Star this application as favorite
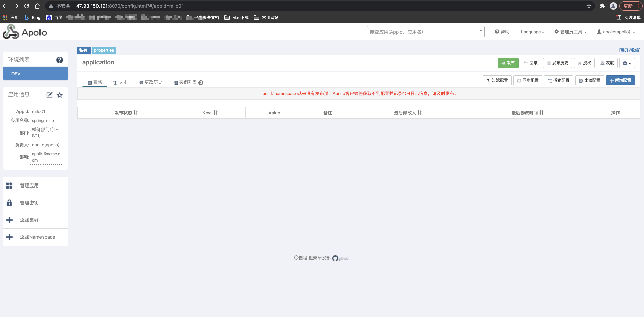The height and width of the screenshot is (317, 644). (x=60, y=95)
